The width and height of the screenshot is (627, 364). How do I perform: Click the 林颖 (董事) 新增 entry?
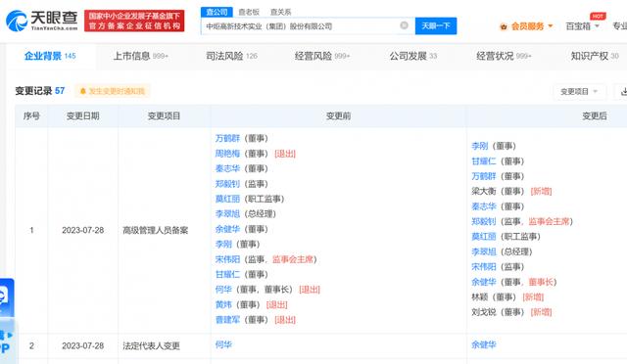click(507, 297)
